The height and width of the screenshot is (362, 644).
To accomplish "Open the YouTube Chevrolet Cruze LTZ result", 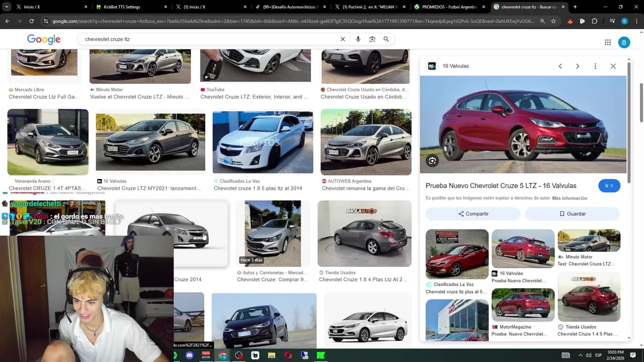I will 254,97.
